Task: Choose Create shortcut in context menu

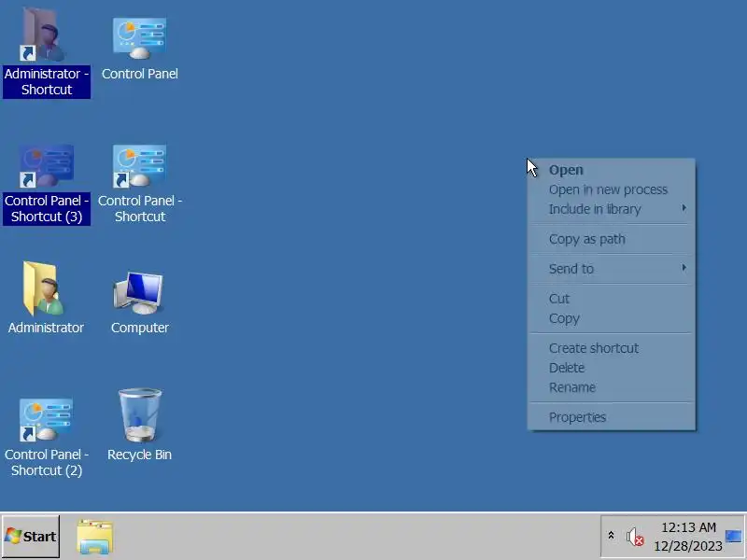Action: pyautogui.click(x=612, y=348)
